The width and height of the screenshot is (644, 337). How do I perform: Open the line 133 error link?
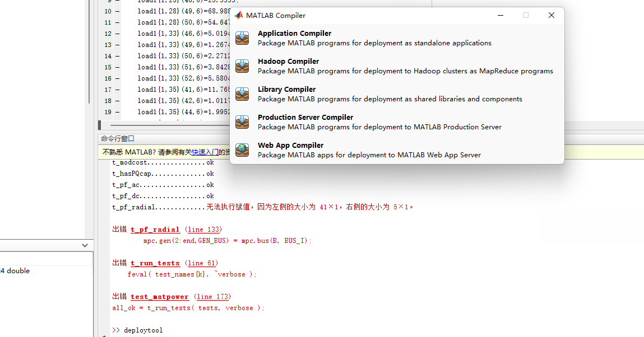[x=203, y=230]
